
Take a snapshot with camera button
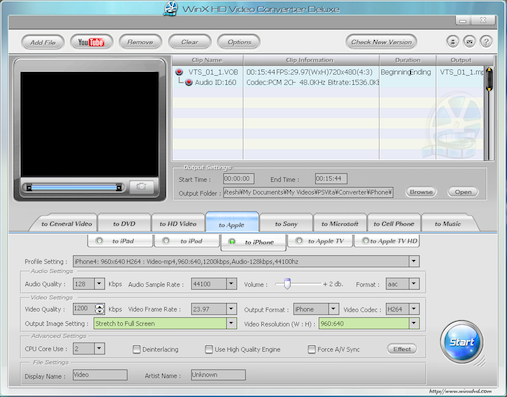coord(141,187)
